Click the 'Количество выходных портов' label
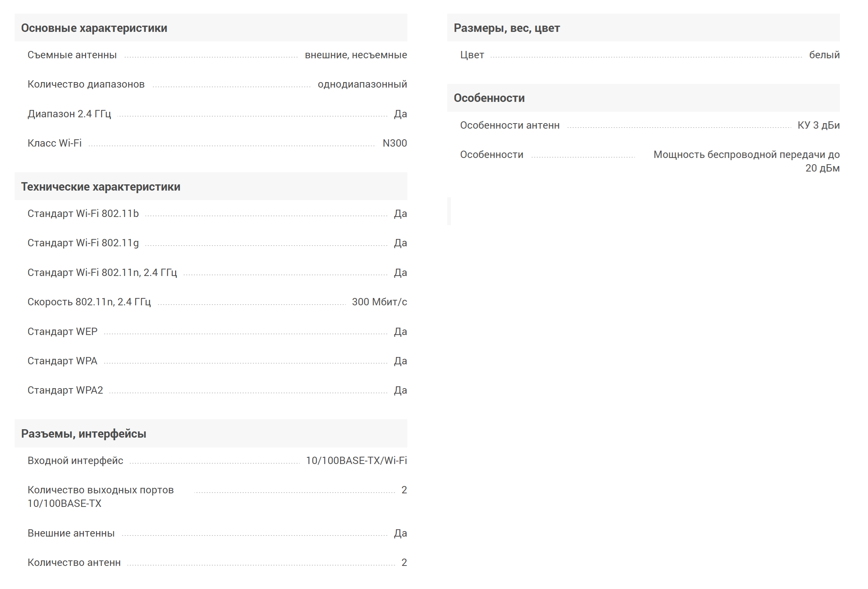This screenshot has height=589, width=868. pos(100,490)
